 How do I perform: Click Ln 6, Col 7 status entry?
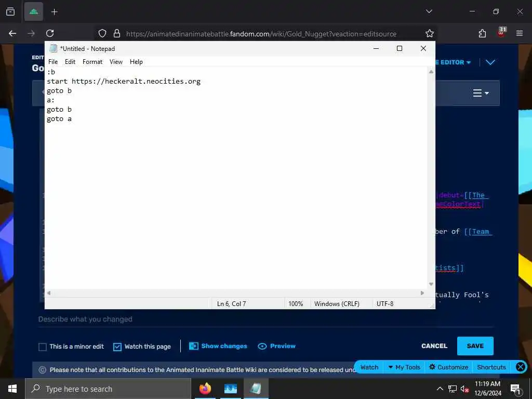coord(231,303)
